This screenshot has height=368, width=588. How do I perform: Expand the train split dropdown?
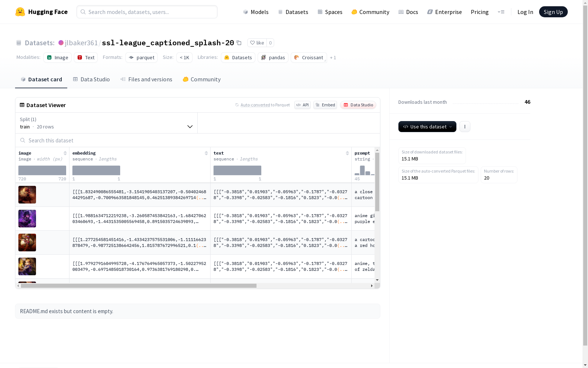[106, 123]
